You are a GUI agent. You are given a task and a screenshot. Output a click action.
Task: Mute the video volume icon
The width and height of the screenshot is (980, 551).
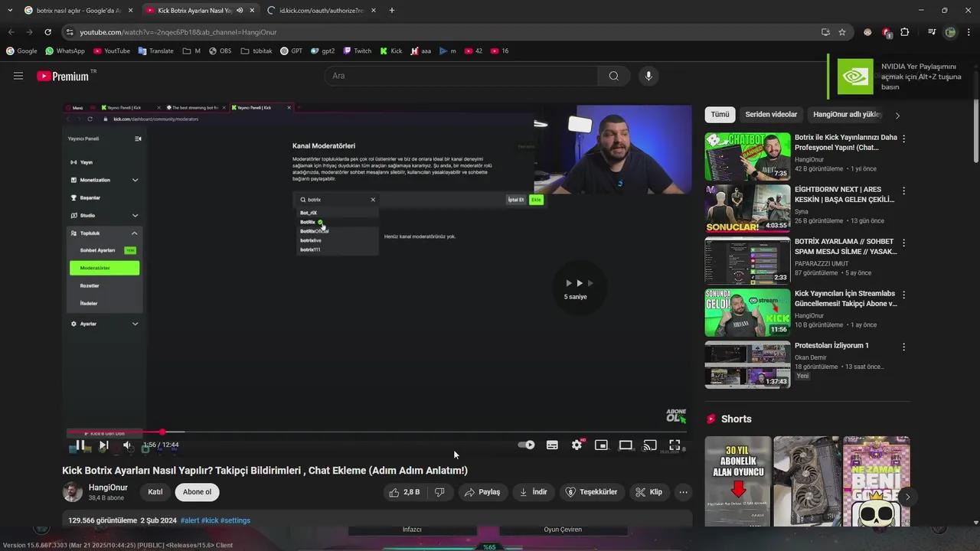coord(127,445)
